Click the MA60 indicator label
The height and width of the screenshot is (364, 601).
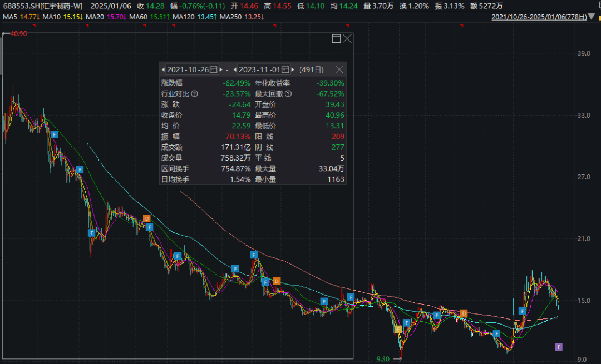(138, 17)
